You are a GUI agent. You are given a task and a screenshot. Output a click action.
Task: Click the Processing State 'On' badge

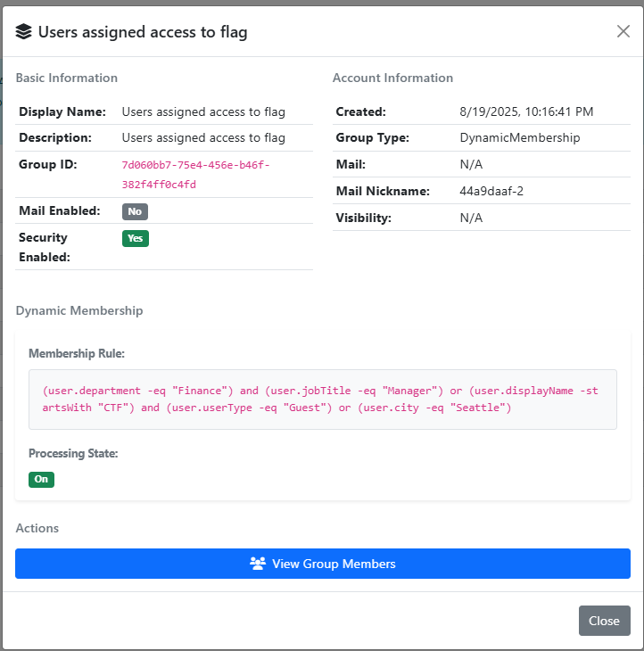(41, 479)
